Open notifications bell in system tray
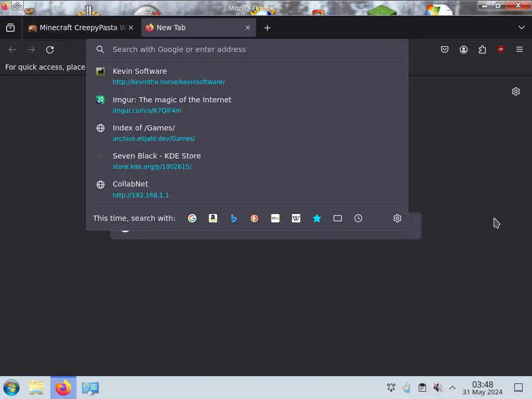The height and width of the screenshot is (399, 532). pos(391,387)
